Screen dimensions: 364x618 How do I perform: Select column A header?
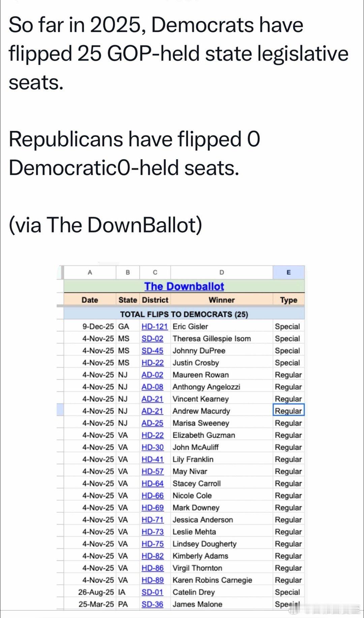(90, 272)
